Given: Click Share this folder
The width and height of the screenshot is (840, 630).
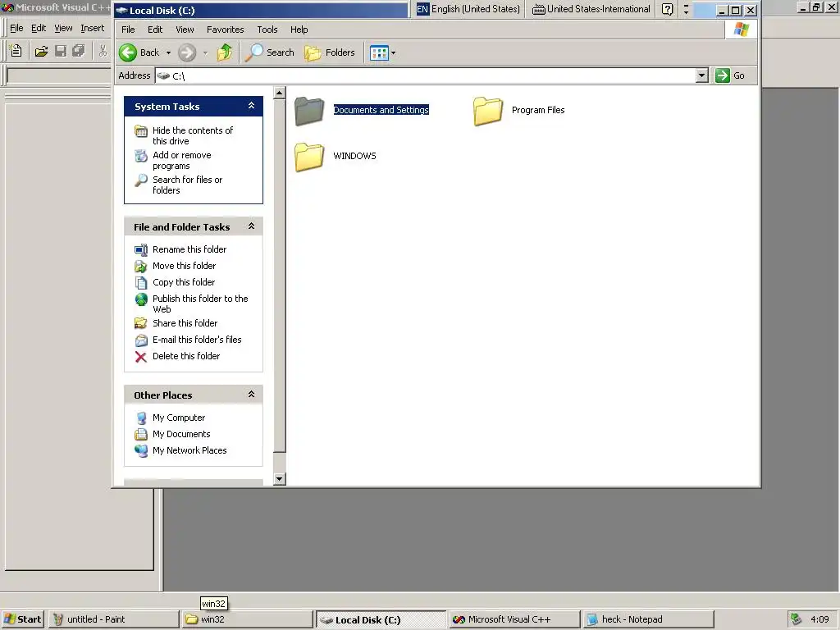Looking at the screenshot, I should [185, 323].
